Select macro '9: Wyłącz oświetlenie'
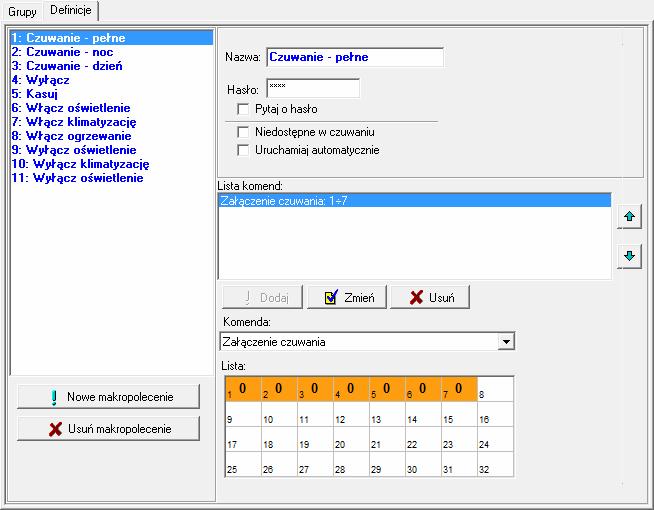Viewport: 654px width, 510px height. [x=112, y=150]
